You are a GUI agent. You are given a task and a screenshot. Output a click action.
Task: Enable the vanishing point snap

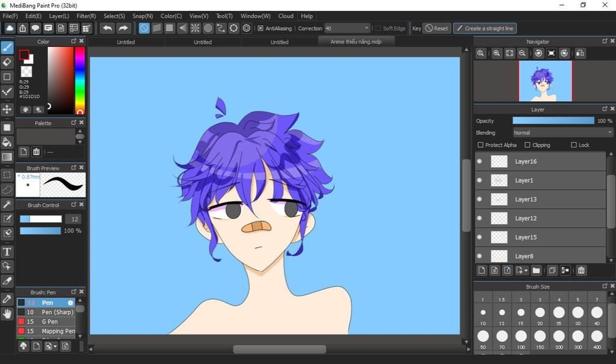[x=183, y=28]
